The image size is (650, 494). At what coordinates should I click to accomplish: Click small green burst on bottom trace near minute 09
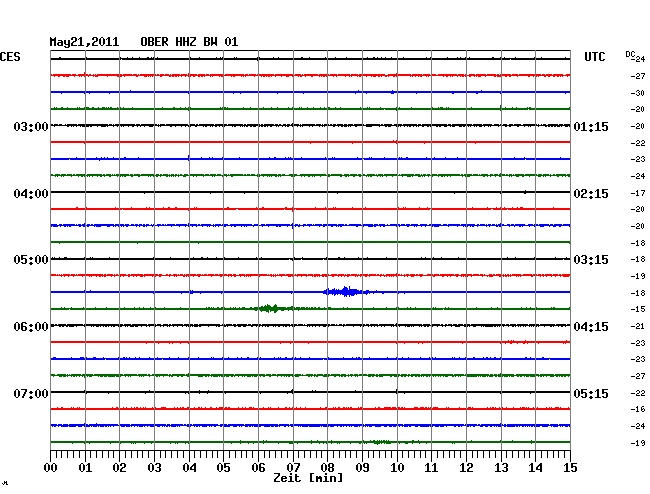coord(380,442)
